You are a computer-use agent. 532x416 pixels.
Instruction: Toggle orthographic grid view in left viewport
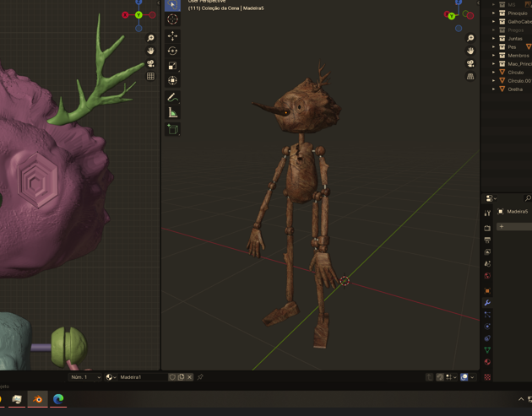pyautogui.click(x=150, y=76)
